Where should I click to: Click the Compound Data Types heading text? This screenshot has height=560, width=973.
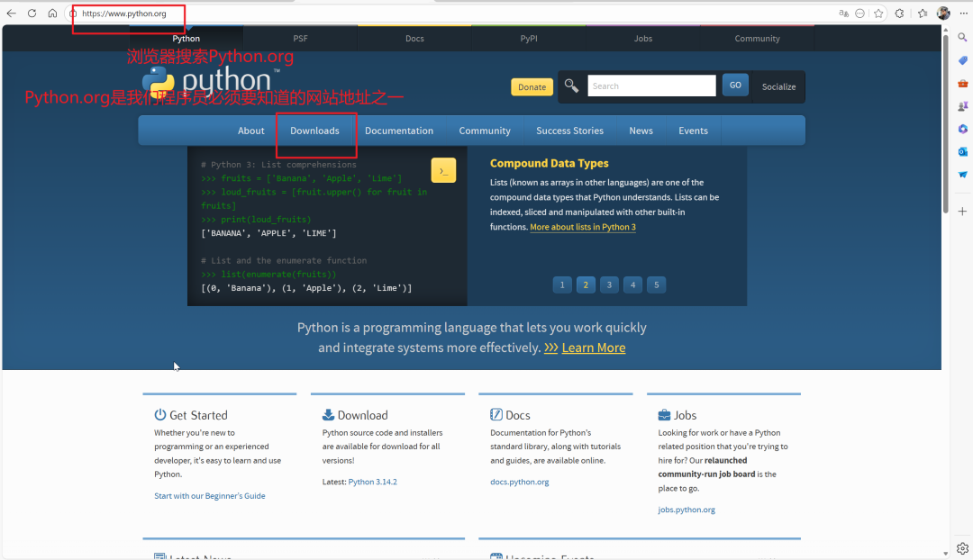click(x=550, y=163)
